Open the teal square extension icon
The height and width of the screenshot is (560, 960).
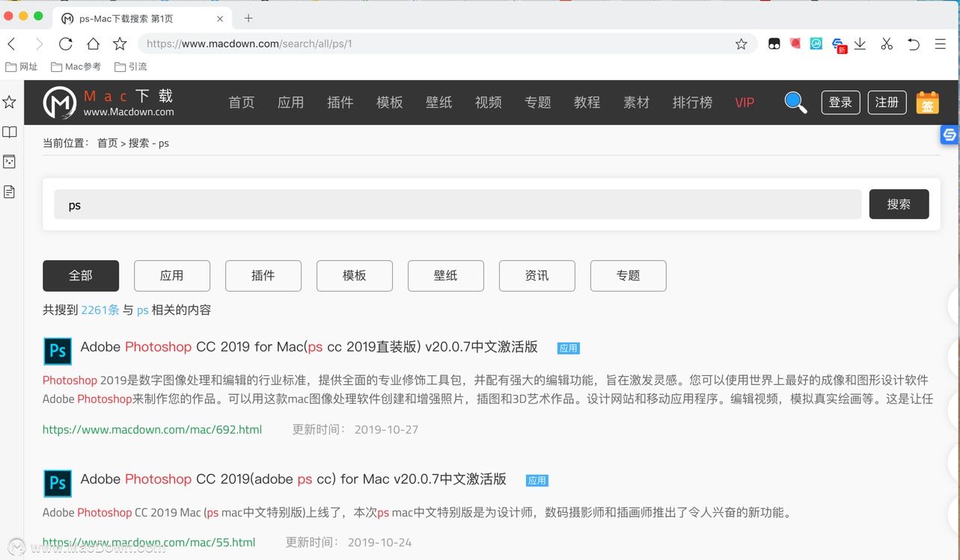click(x=816, y=44)
